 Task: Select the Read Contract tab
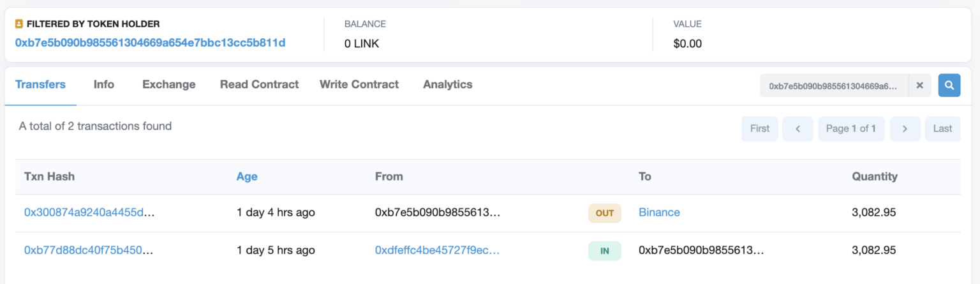pos(259,84)
